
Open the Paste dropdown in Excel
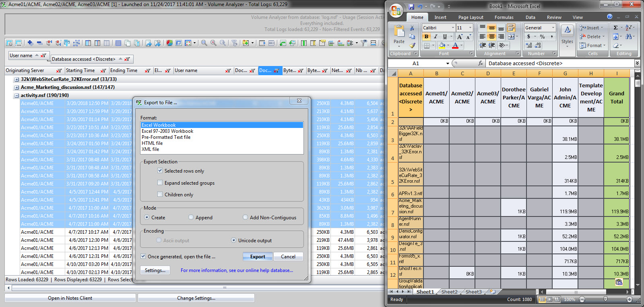click(399, 44)
